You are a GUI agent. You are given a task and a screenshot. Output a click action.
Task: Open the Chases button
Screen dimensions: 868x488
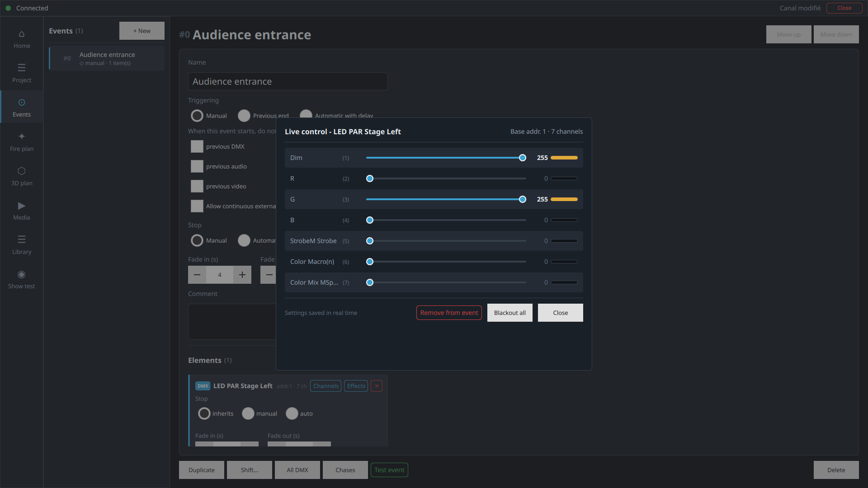[x=345, y=470]
